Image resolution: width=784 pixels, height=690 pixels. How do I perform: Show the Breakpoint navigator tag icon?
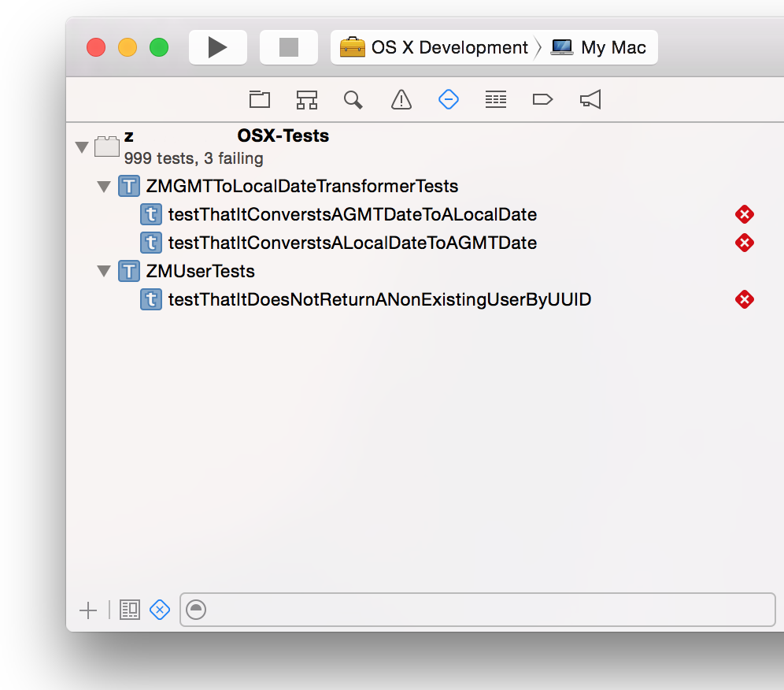(542, 99)
